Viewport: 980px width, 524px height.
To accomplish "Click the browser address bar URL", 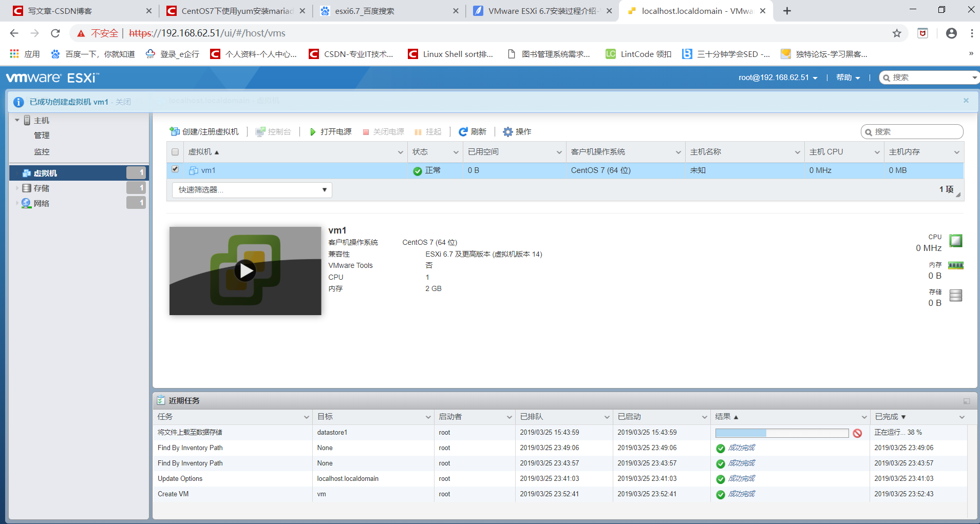I will [207, 33].
